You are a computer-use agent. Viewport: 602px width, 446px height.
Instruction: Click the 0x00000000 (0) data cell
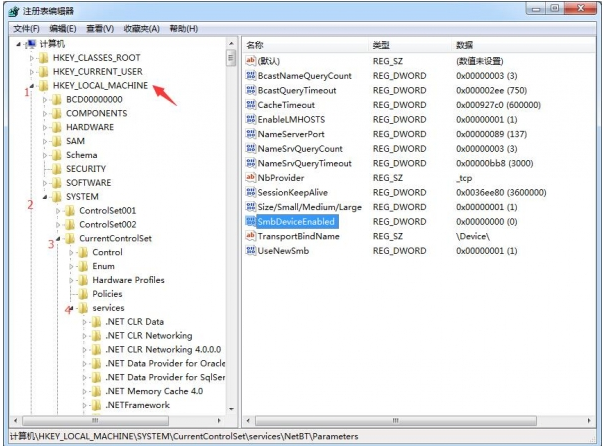[486, 221]
